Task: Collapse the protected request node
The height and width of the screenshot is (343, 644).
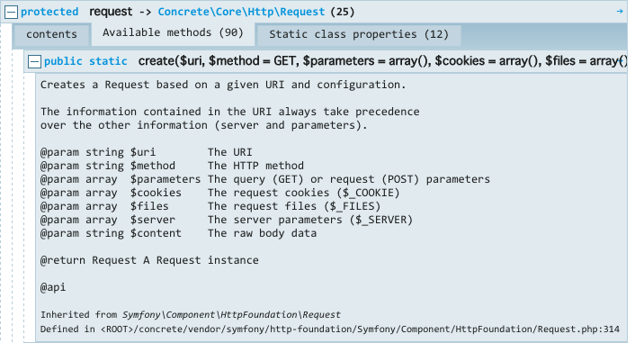Action: point(11,13)
